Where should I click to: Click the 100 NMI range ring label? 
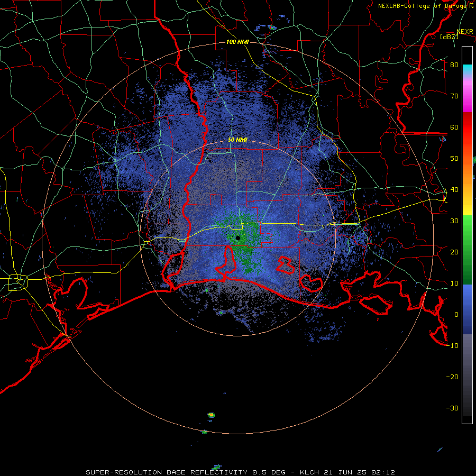[237, 42]
